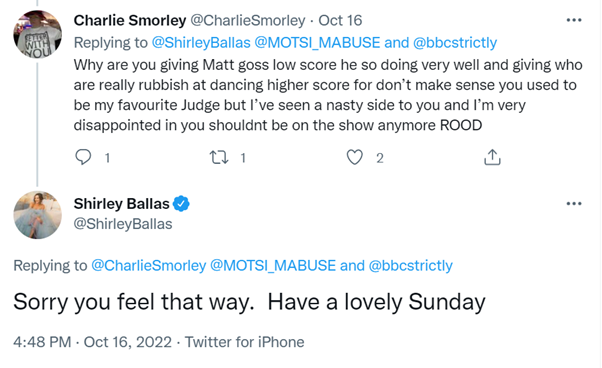The width and height of the screenshot is (602, 368).
Task: Click the Twitter for iPhone source label
Action: coord(245,342)
